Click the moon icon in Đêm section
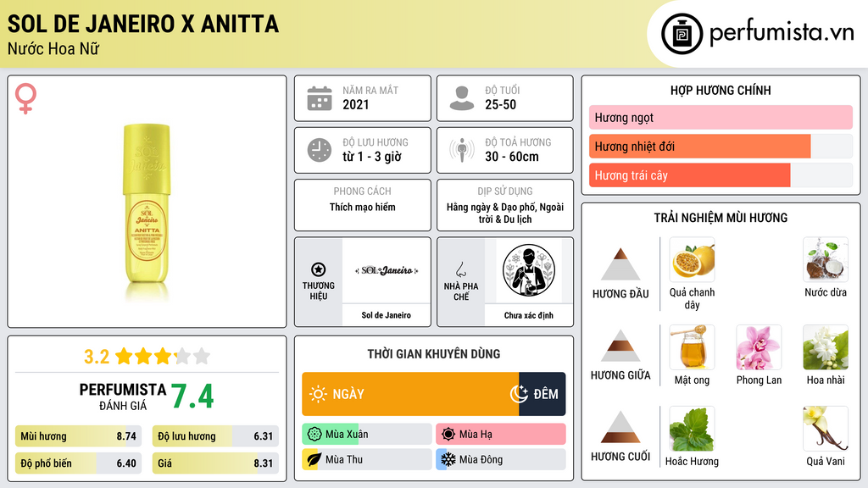Image resolution: width=868 pixels, height=488 pixels. pos(519,394)
